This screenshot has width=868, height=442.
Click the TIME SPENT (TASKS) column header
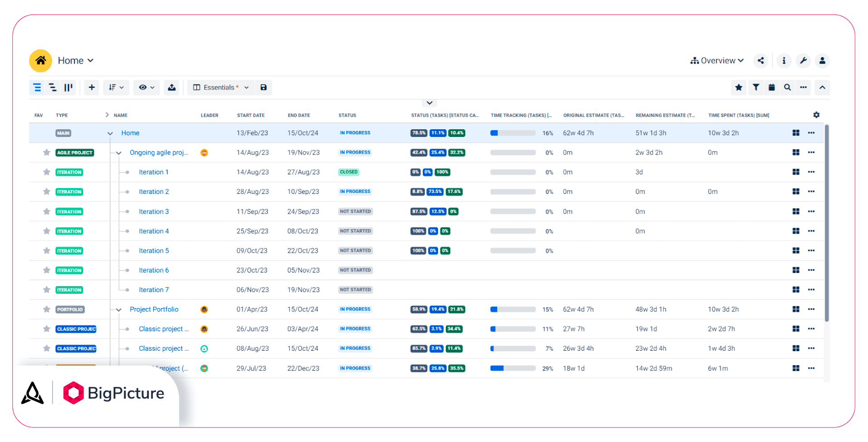[x=739, y=115]
